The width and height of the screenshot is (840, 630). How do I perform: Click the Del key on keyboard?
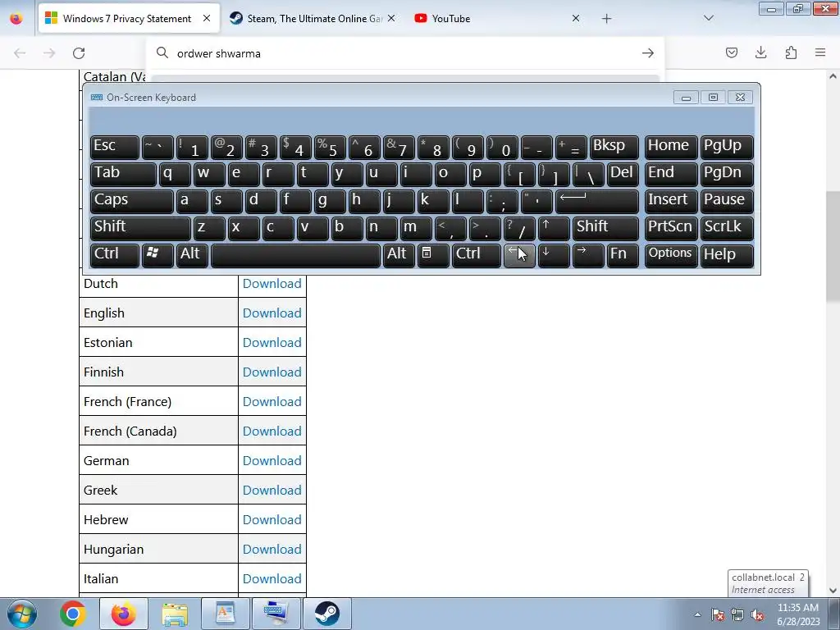point(623,175)
